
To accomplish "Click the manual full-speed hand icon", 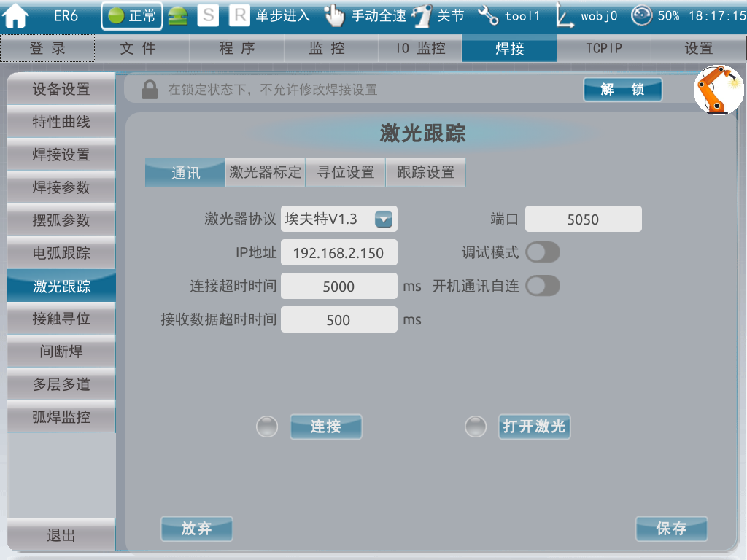I will [334, 16].
